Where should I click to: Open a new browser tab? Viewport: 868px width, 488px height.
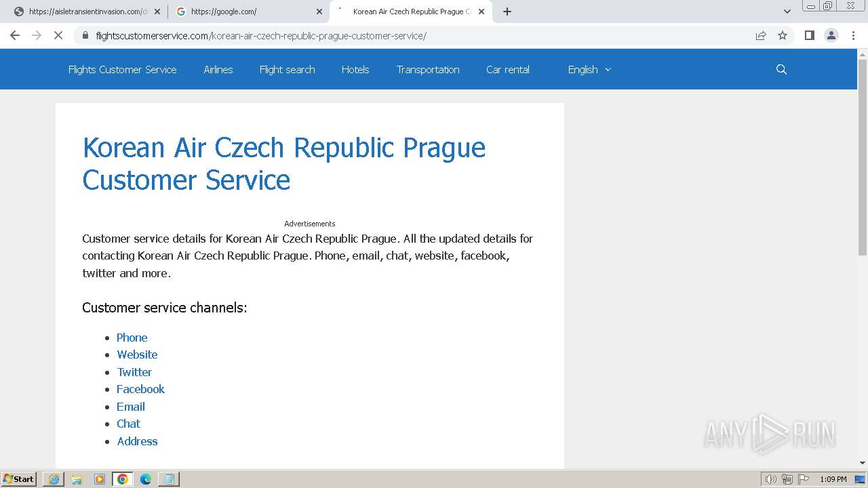pyautogui.click(x=507, y=12)
